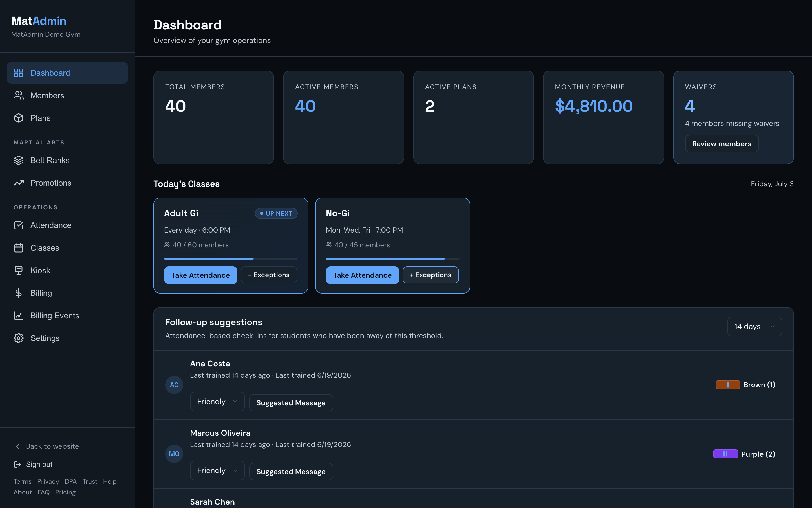
Task: Click the Dashboard grid icon in sidebar
Action: point(18,73)
